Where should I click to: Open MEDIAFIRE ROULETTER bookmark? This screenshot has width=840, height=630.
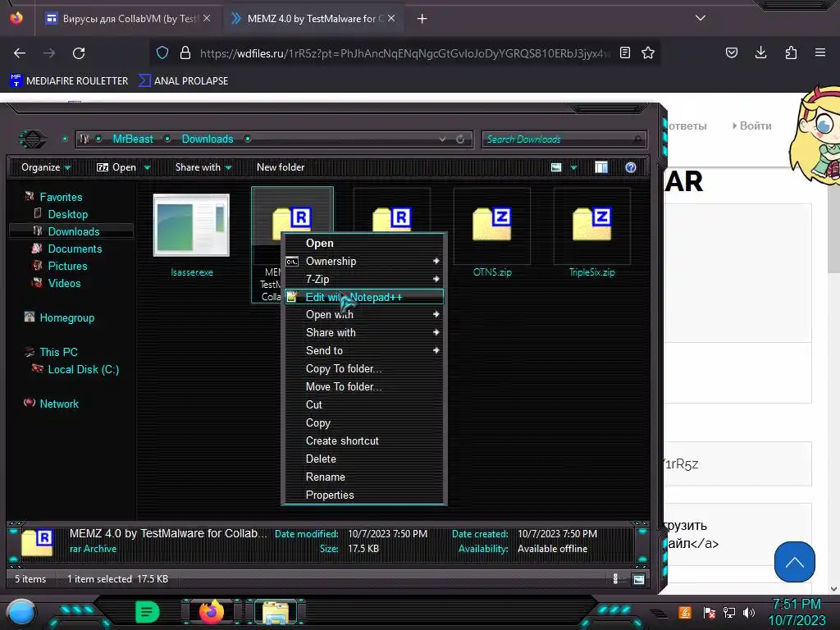(x=69, y=81)
